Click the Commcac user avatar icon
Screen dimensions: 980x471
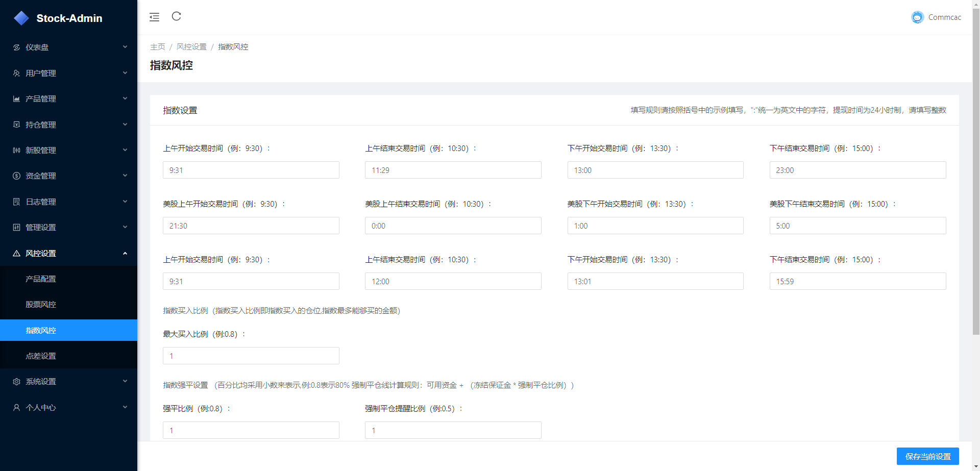tap(917, 17)
